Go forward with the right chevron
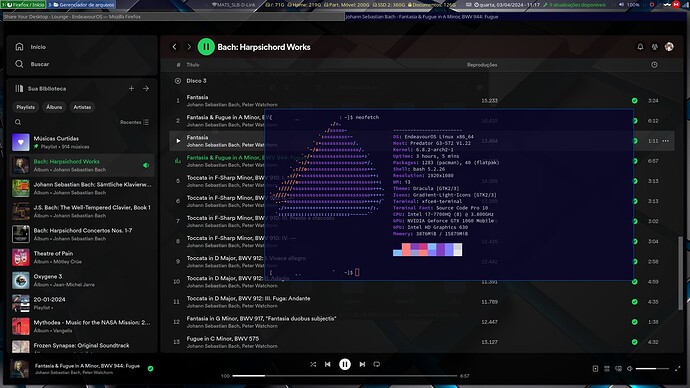690x388 pixels. [x=189, y=47]
